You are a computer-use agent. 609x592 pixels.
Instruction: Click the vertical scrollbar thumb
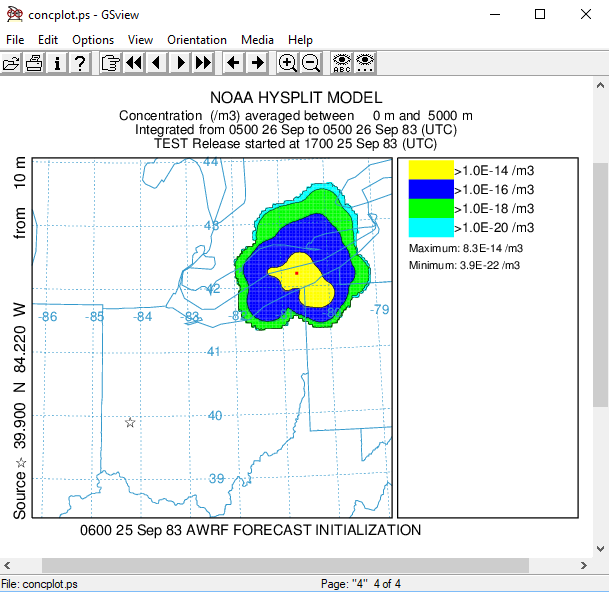point(600,285)
